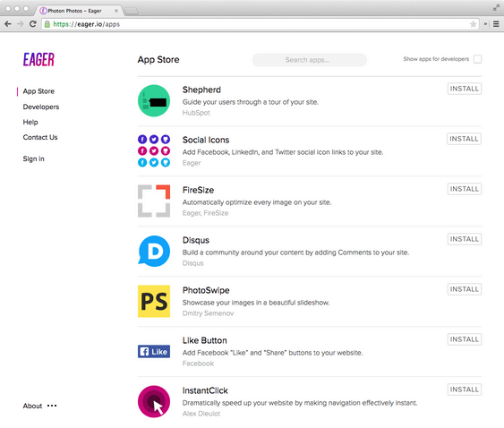Open the Social Icons title
Image resolution: width=504 pixels, height=428 pixels.
(x=206, y=140)
